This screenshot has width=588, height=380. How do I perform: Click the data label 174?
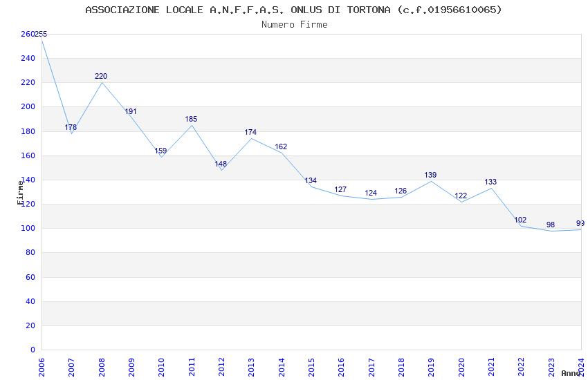[x=250, y=132]
